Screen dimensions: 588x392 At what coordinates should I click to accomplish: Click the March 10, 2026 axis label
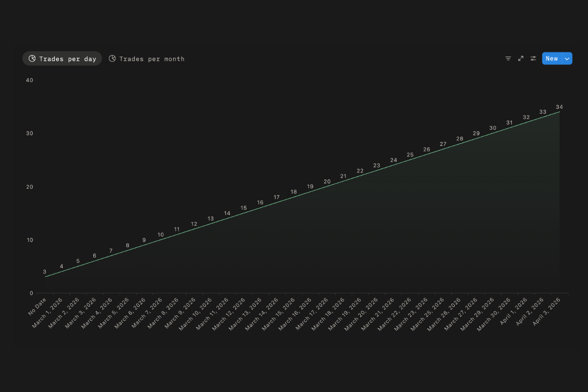196,314
